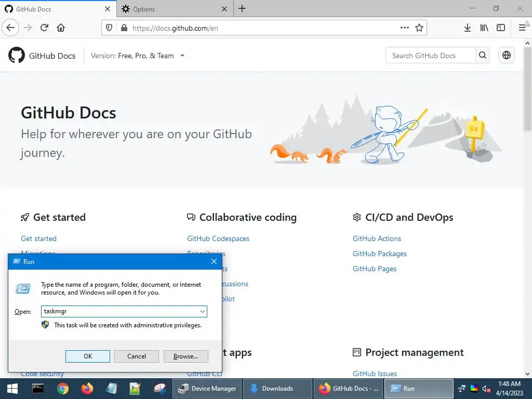The width and height of the screenshot is (532, 399).
Task: Open the Windows Start menu
Action: tap(12, 389)
